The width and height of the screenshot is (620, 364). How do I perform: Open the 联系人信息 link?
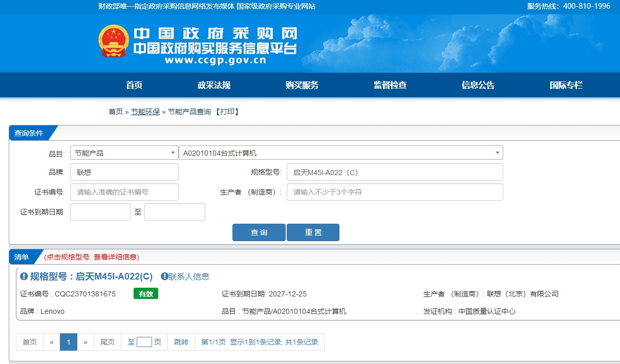[x=189, y=276]
